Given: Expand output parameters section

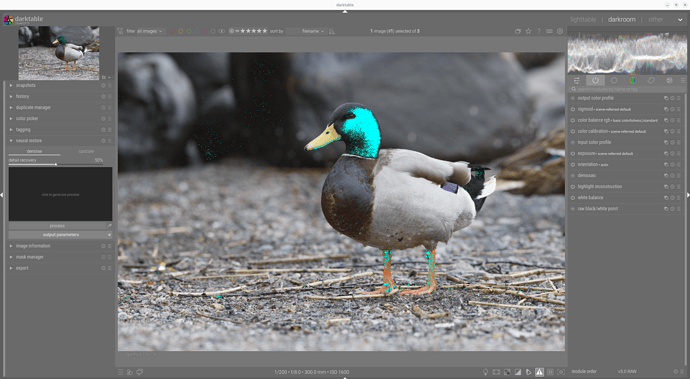Looking at the screenshot, I should (60, 235).
